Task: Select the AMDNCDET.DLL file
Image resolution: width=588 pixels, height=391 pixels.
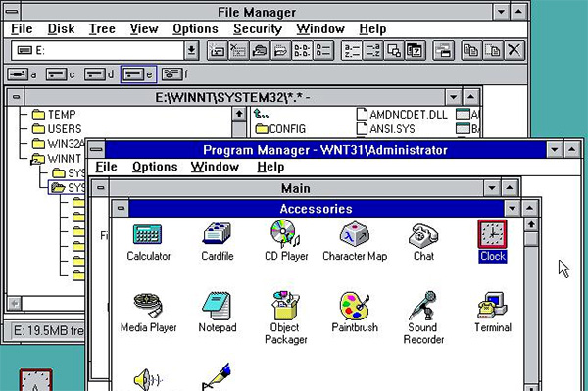Action: click(402, 115)
